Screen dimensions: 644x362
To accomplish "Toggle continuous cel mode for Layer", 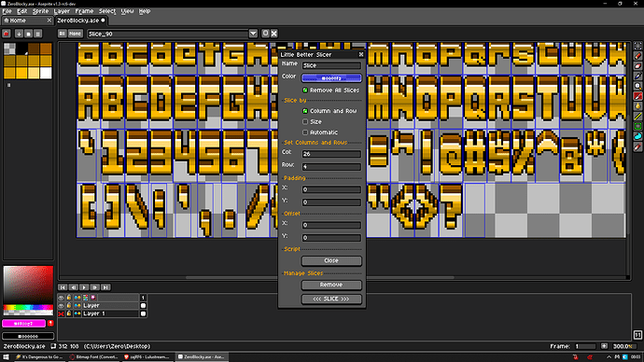I will pyautogui.click(x=77, y=305).
